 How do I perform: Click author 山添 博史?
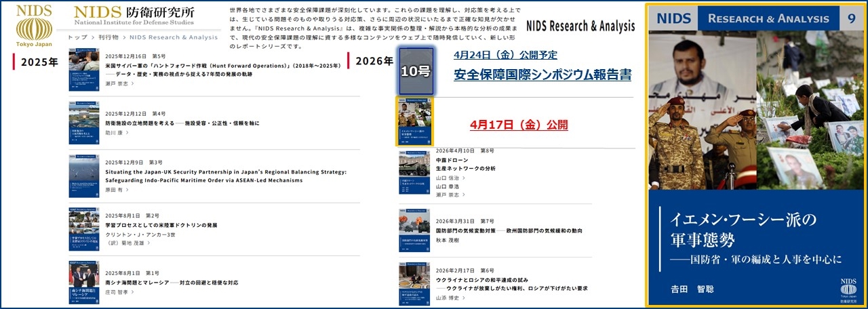(x=450, y=297)
